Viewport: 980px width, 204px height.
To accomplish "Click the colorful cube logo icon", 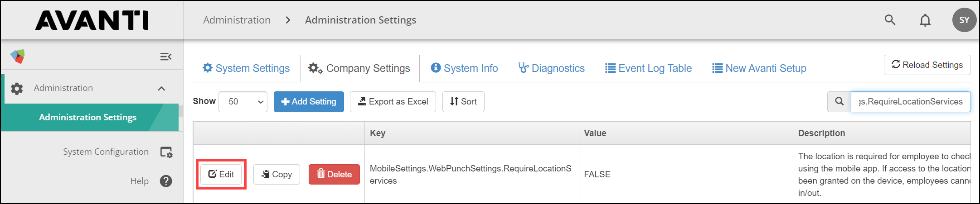I will click(18, 57).
